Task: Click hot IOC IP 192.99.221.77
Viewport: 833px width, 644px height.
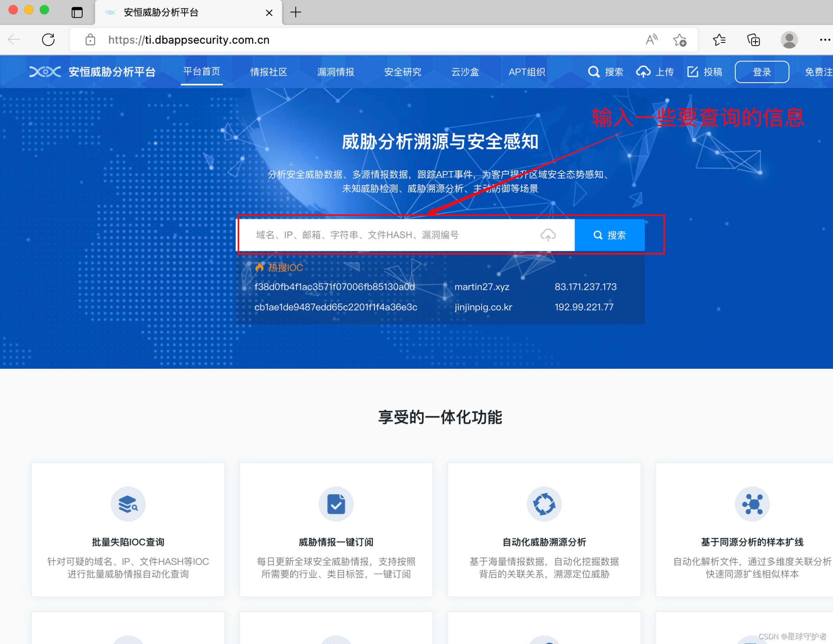Action: pyautogui.click(x=584, y=307)
